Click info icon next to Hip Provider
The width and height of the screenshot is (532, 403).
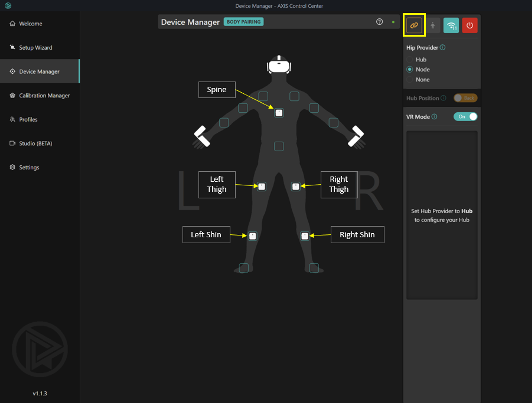tap(443, 47)
